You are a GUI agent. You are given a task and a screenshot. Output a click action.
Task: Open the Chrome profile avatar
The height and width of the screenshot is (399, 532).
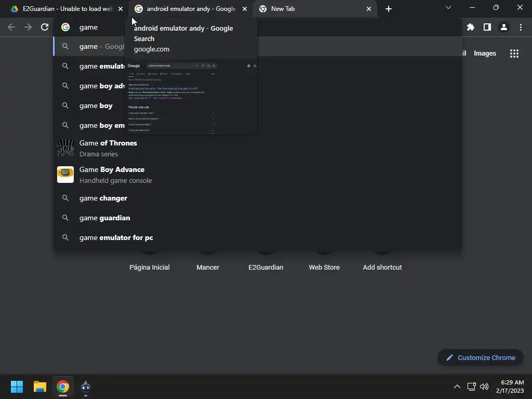[x=504, y=27]
